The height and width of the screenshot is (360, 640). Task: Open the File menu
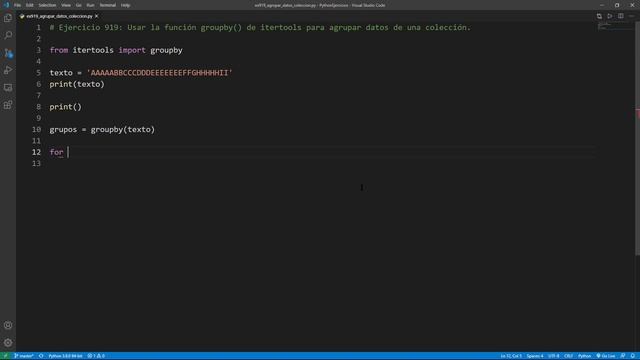(17, 5)
